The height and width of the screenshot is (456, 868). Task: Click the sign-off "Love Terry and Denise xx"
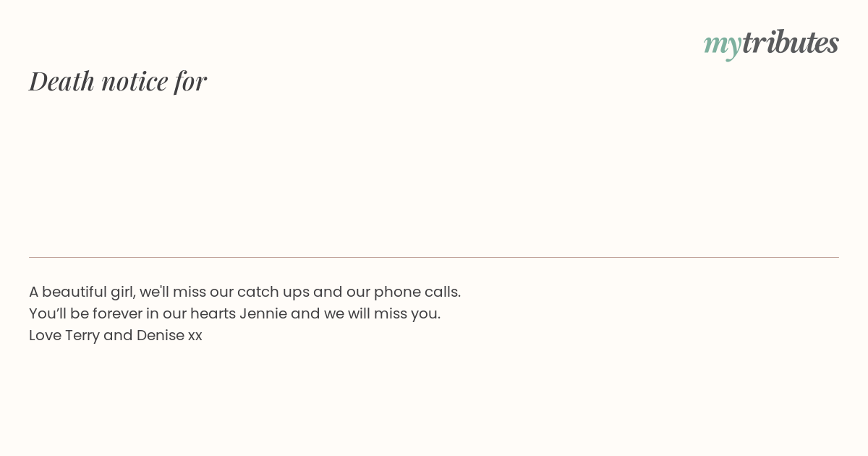116,335
